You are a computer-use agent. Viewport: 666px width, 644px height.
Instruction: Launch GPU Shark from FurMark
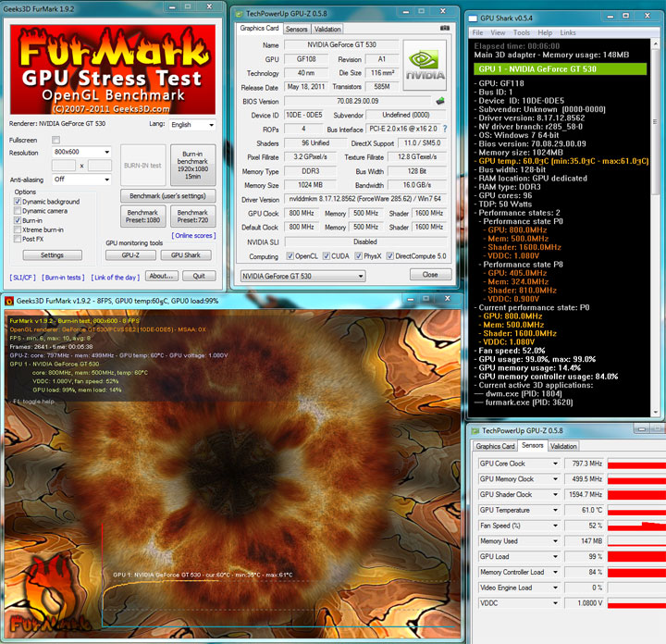(x=186, y=254)
